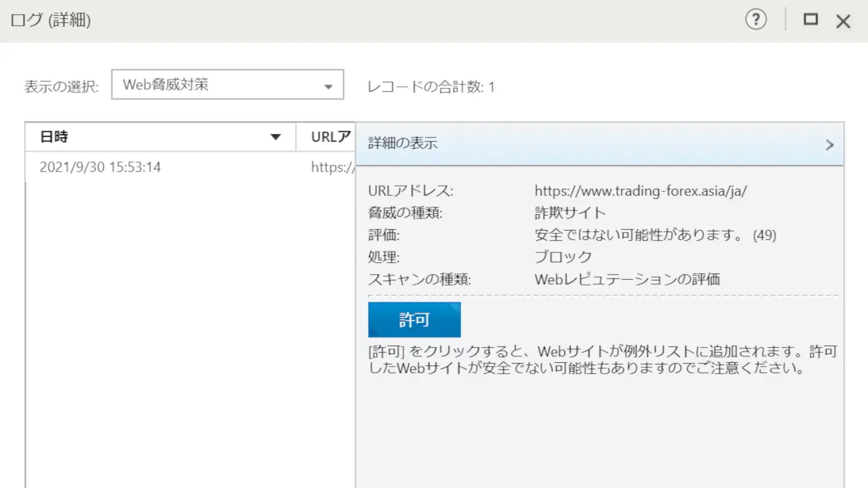Click the trading-forex.asia URL address value

[x=640, y=192]
